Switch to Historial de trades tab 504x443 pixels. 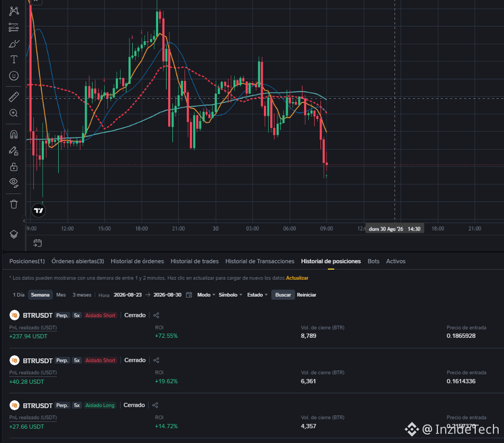(x=195, y=261)
